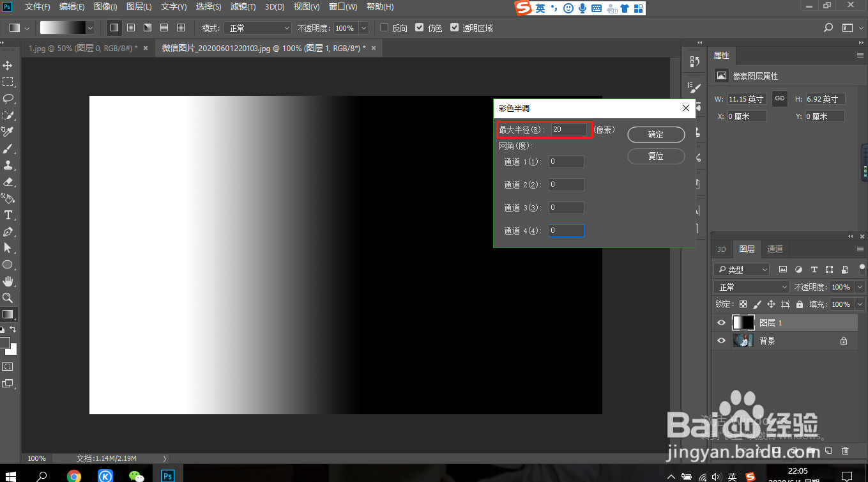Open the 窗口(W) menu
The width and height of the screenshot is (868, 482).
[343, 7]
